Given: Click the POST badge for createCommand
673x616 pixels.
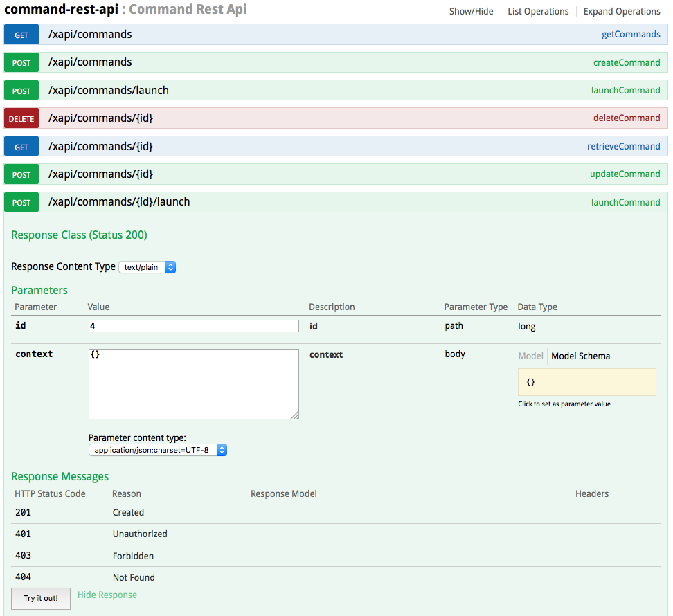Looking at the screenshot, I should click(21, 63).
